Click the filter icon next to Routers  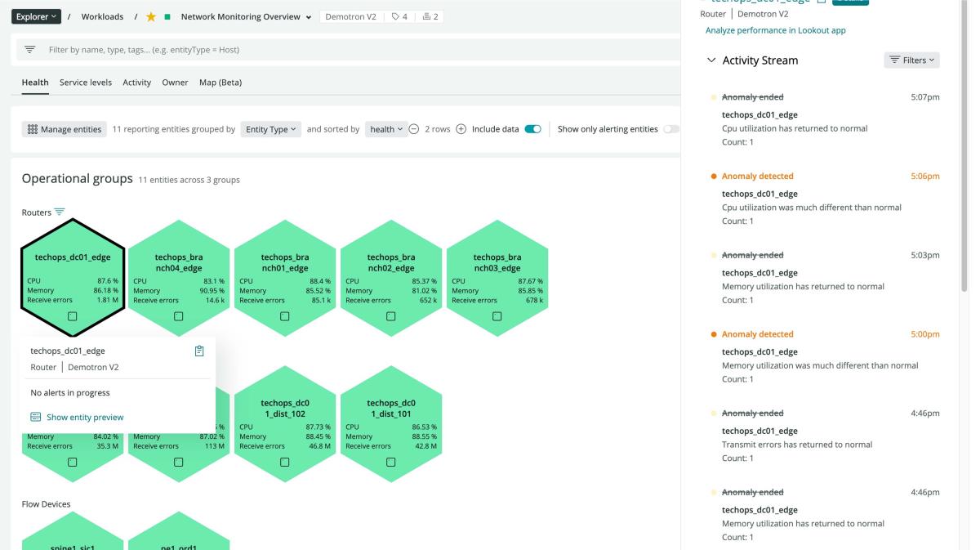(x=60, y=212)
